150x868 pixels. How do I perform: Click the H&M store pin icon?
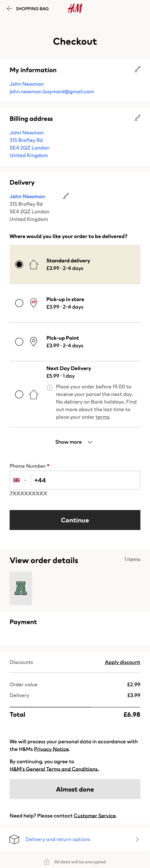[34, 303]
